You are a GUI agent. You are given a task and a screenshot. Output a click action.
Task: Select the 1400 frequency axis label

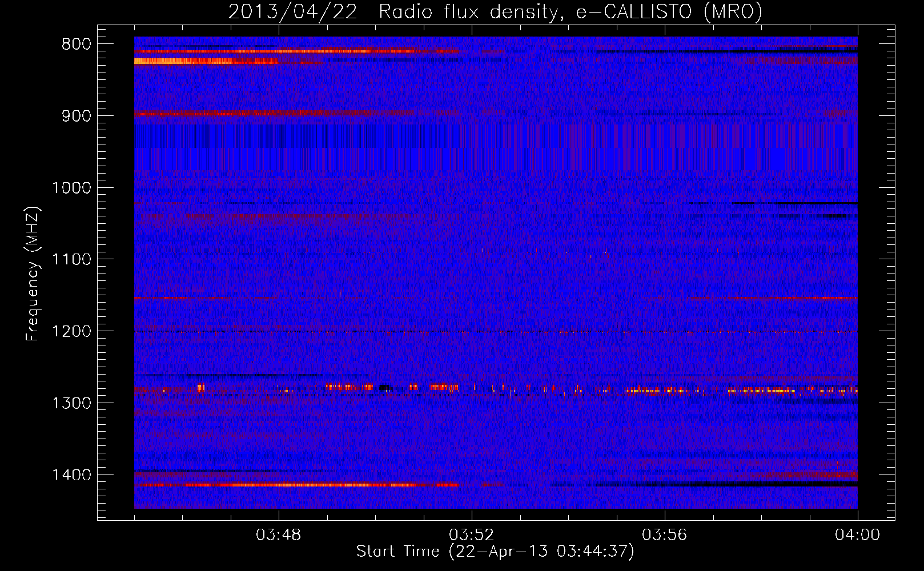[x=71, y=475]
